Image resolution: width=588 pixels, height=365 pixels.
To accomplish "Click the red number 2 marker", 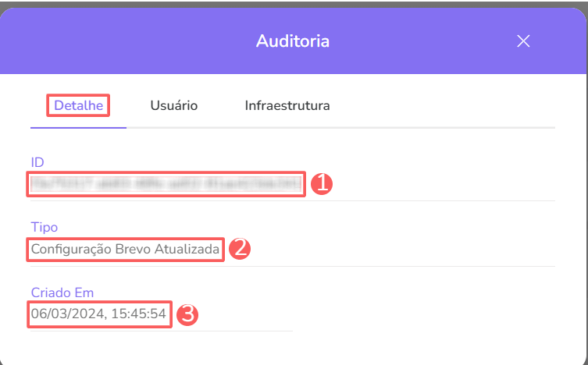I will (239, 250).
